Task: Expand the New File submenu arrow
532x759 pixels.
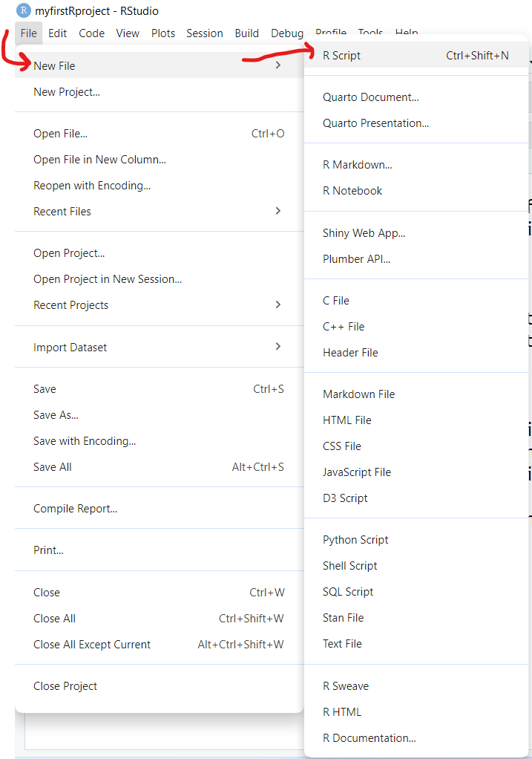Action: coord(278,65)
